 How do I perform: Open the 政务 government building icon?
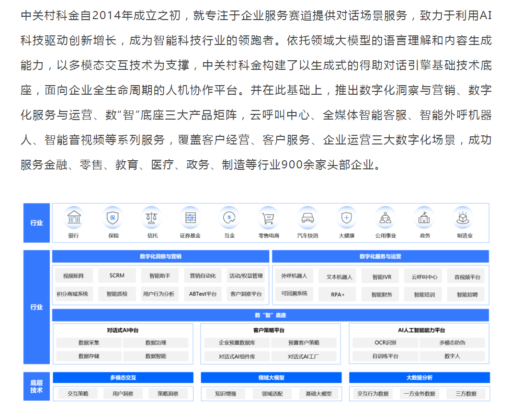[425, 218]
